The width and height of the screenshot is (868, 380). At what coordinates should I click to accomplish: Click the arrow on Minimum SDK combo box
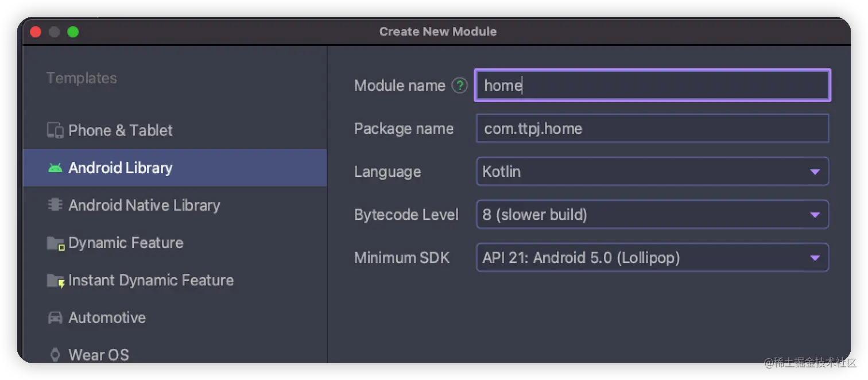[815, 258]
